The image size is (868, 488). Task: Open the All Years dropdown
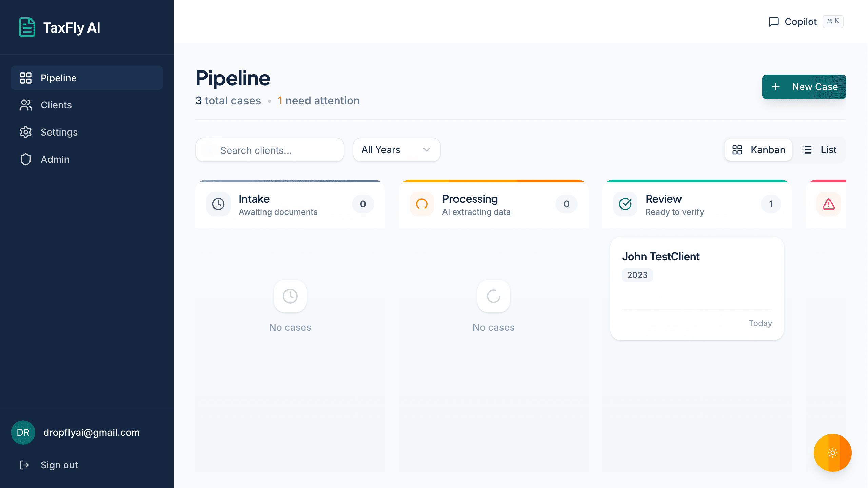click(396, 150)
